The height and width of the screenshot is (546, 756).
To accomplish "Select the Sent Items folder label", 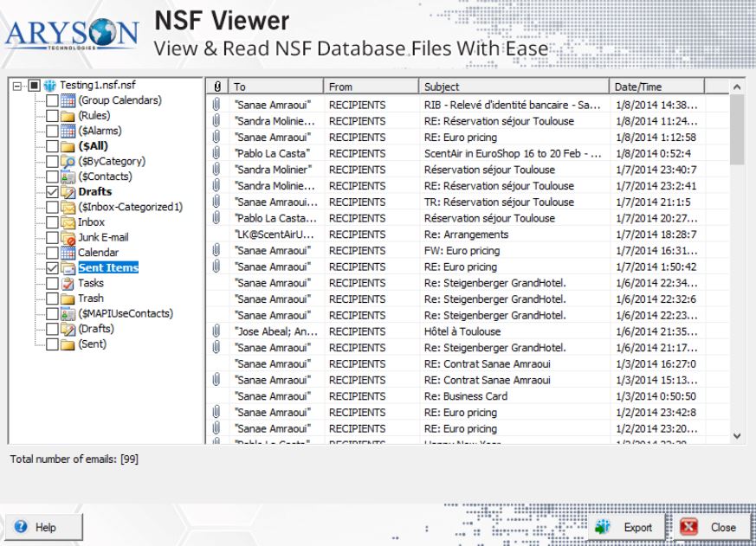I will click(108, 268).
